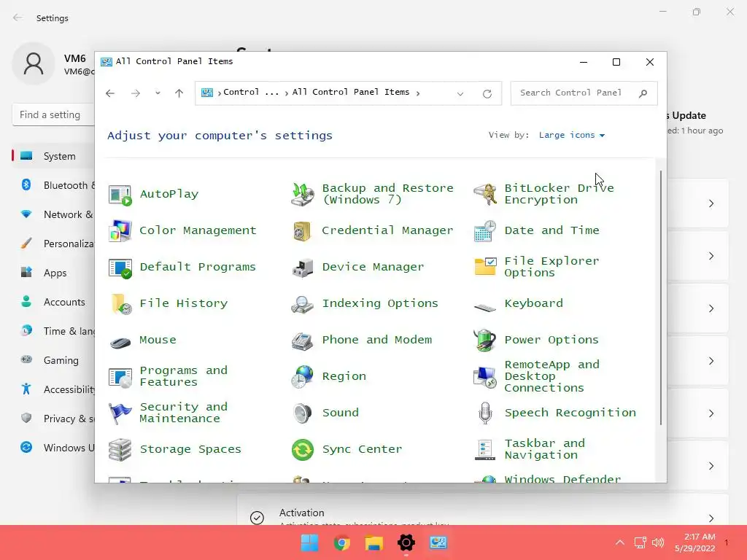The width and height of the screenshot is (747, 560).
Task: Open the Sound speaker icon
Action: (x=302, y=413)
